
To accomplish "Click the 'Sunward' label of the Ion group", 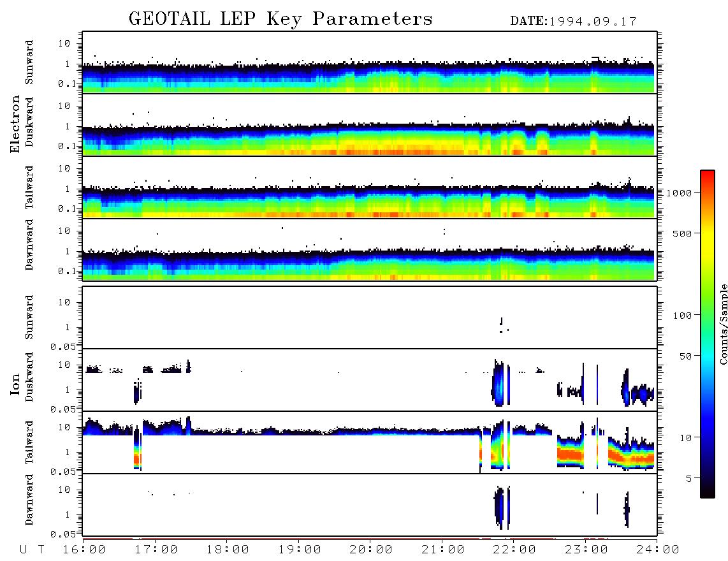I will (x=29, y=317).
